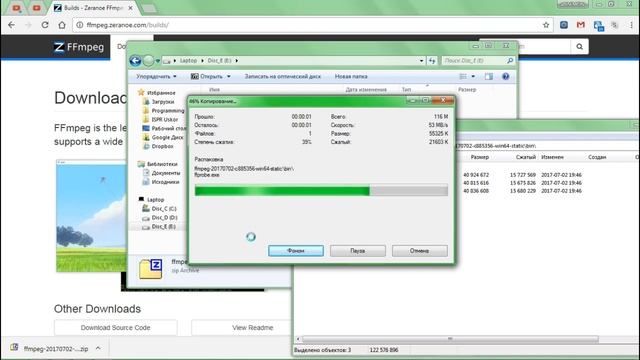Select Документы library
Image resolution: width=640 pixels, height=360 pixels.
coord(161,173)
